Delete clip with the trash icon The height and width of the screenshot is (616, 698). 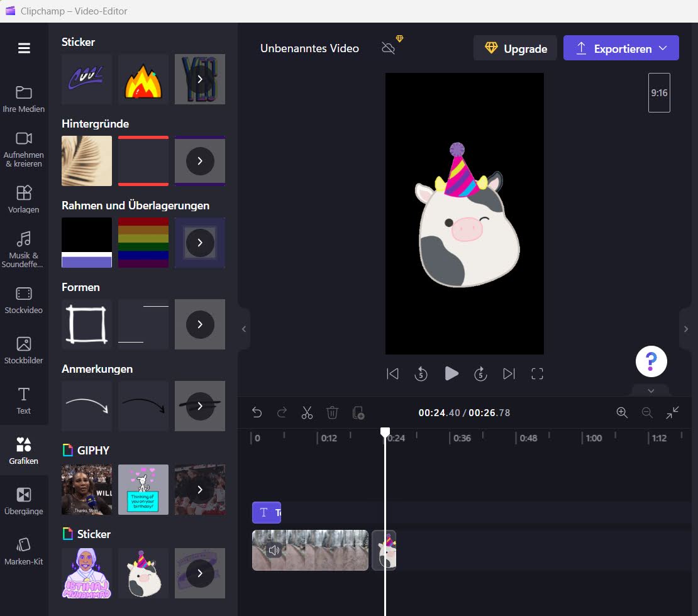[332, 413]
